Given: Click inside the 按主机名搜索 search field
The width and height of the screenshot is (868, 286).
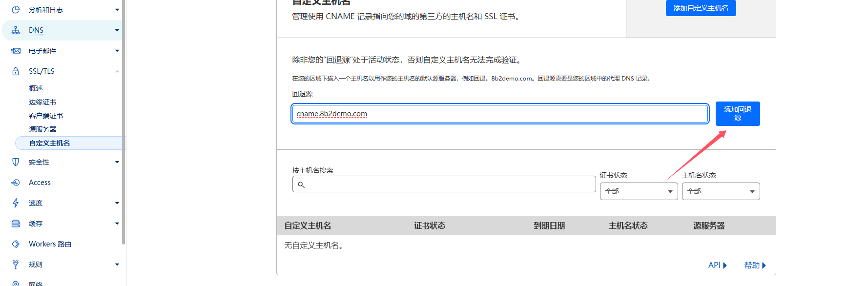Looking at the screenshot, I should (443, 184).
